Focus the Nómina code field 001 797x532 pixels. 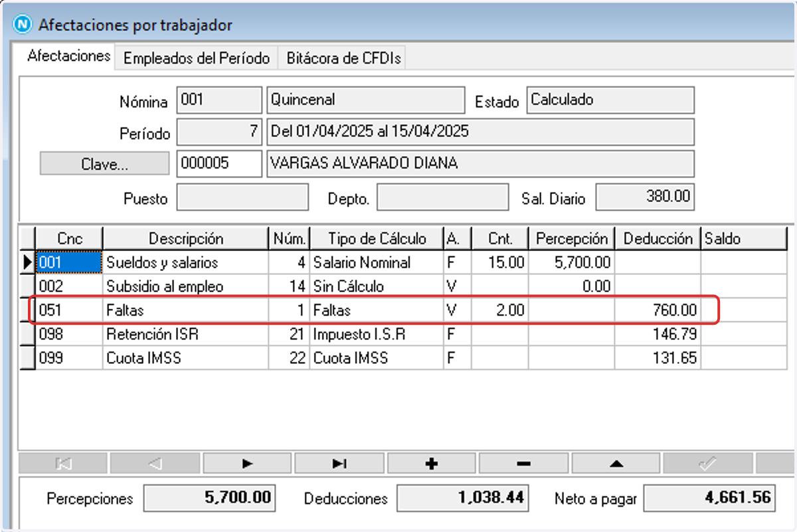coord(219,100)
